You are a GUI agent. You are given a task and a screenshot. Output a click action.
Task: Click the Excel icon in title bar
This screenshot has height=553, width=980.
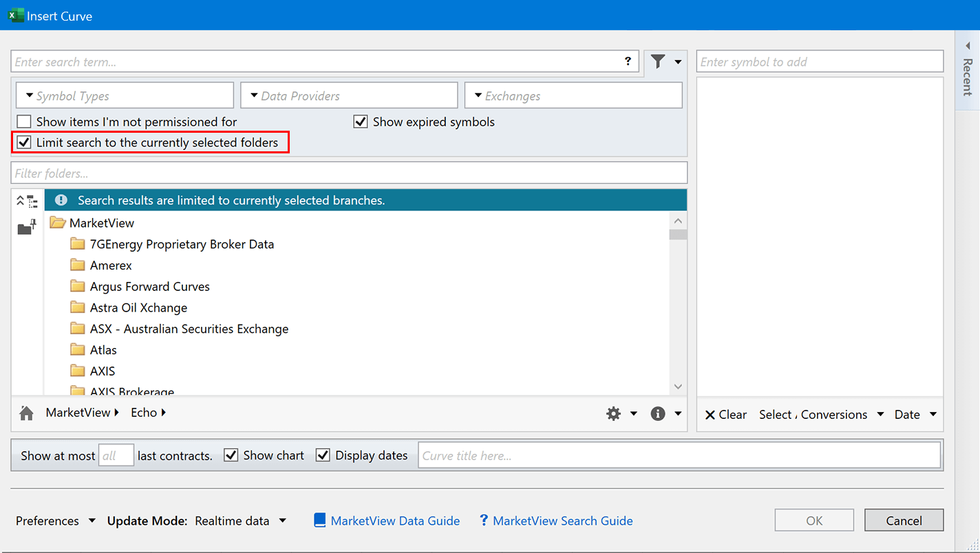[x=16, y=15]
